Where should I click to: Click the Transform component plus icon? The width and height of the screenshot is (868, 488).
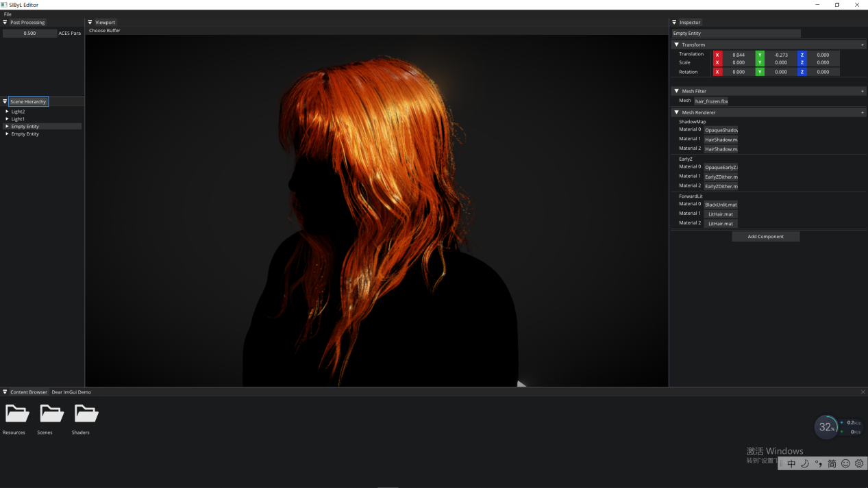tap(862, 45)
